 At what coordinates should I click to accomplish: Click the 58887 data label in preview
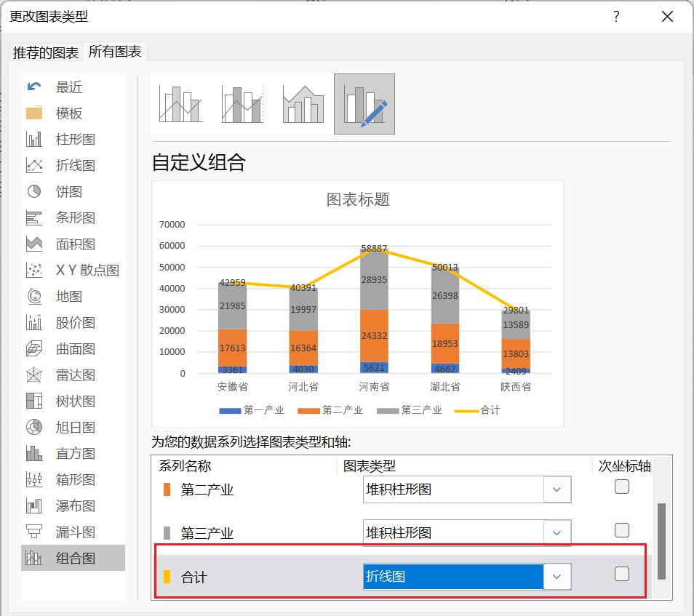[374, 248]
